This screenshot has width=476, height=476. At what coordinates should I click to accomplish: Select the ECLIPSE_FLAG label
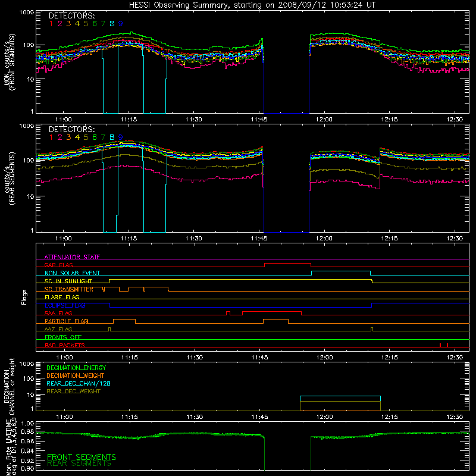65,305
